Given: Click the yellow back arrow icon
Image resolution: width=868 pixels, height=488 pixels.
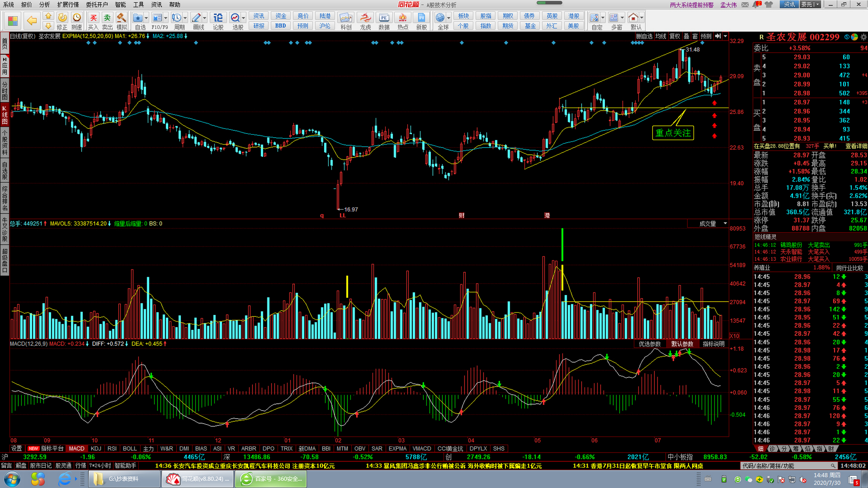Looking at the screenshot, I should point(32,20).
